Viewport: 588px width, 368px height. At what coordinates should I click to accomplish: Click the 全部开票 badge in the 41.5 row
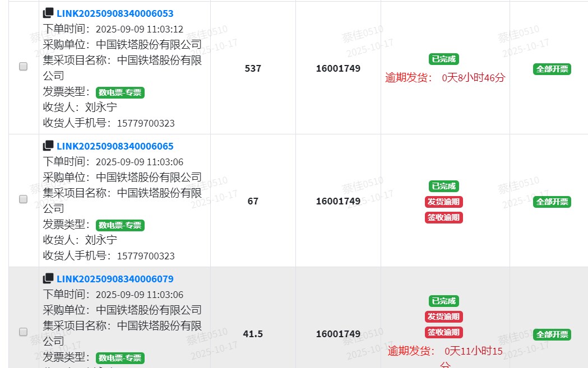(x=552, y=334)
